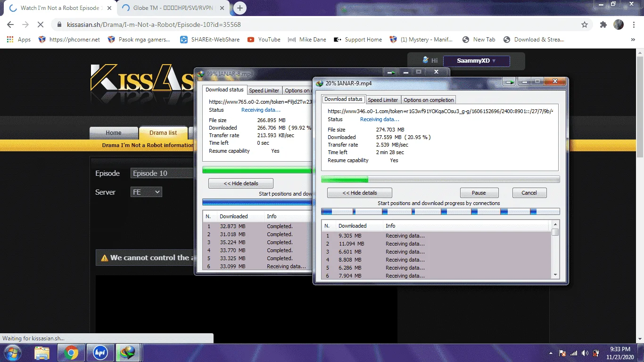Open the Server dropdown showing FE
This screenshot has width=644, height=362.
point(146,192)
